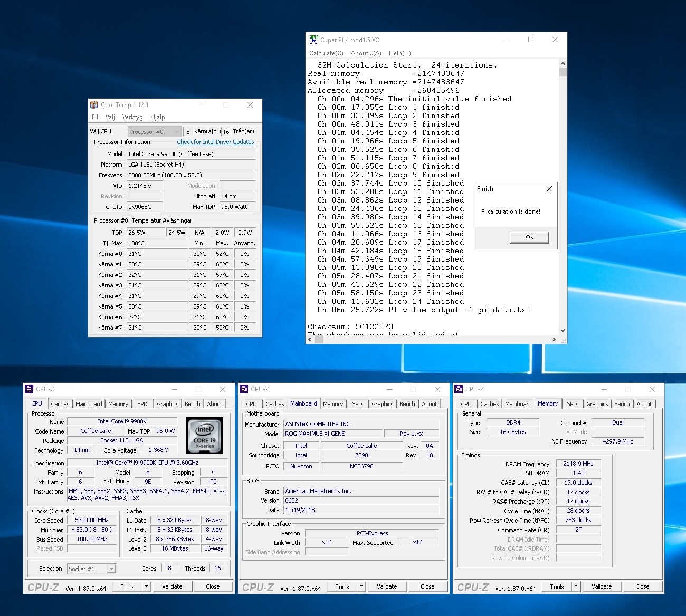
Task: Click Close button in Mainboard window
Action: [428, 586]
